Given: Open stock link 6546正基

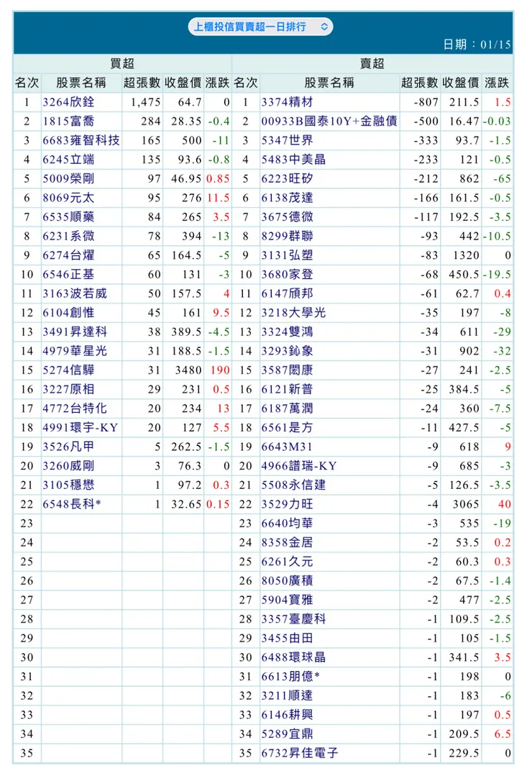Looking at the screenshot, I should [x=68, y=275].
